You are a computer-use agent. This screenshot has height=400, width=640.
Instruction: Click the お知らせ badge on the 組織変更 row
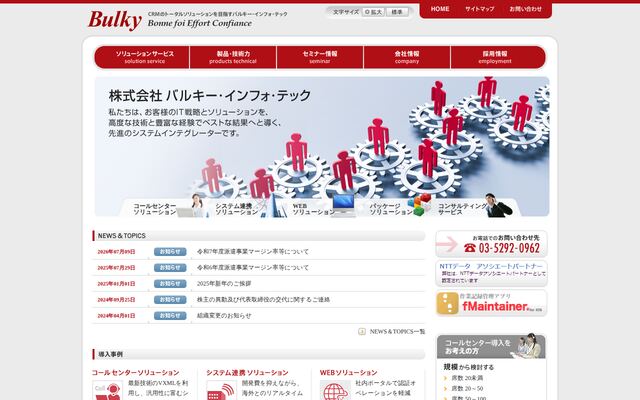coord(170,316)
